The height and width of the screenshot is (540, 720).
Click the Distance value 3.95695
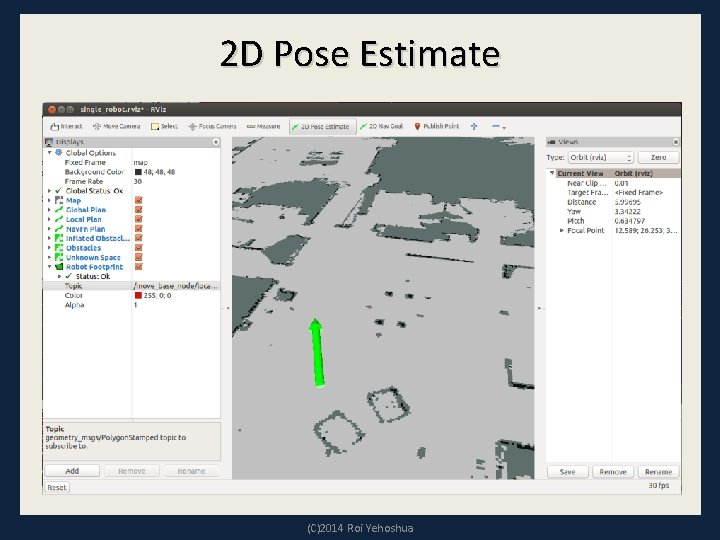pyautogui.click(x=627, y=202)
